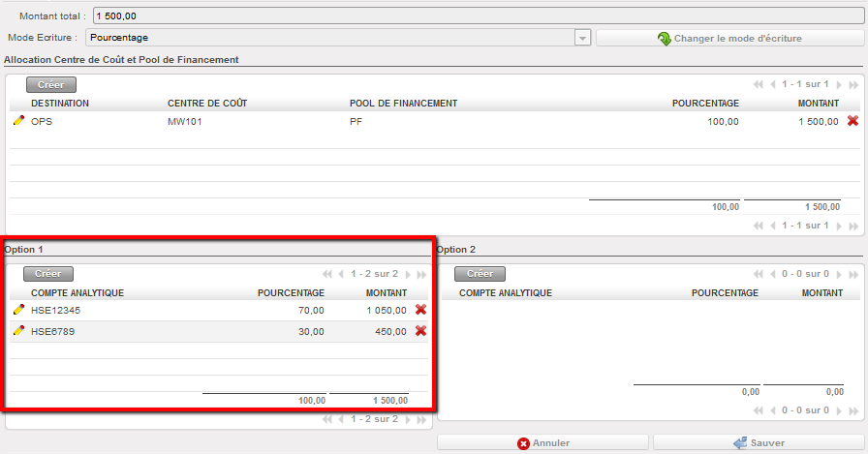The width and height of the screenshot is (868, 454).
Task: Next page arrow in allocation bottom pager
Action: (x=839, y=226)
